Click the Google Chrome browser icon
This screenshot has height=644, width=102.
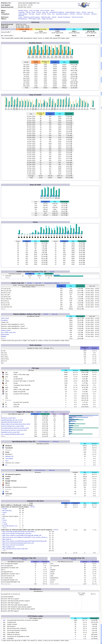3,481
